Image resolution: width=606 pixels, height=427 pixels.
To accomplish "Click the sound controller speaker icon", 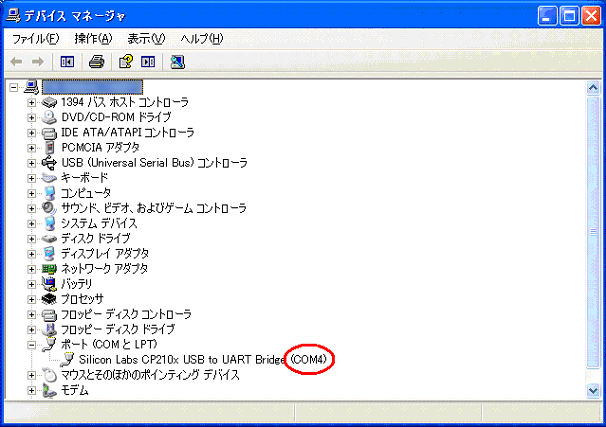I will coord(49,208).
